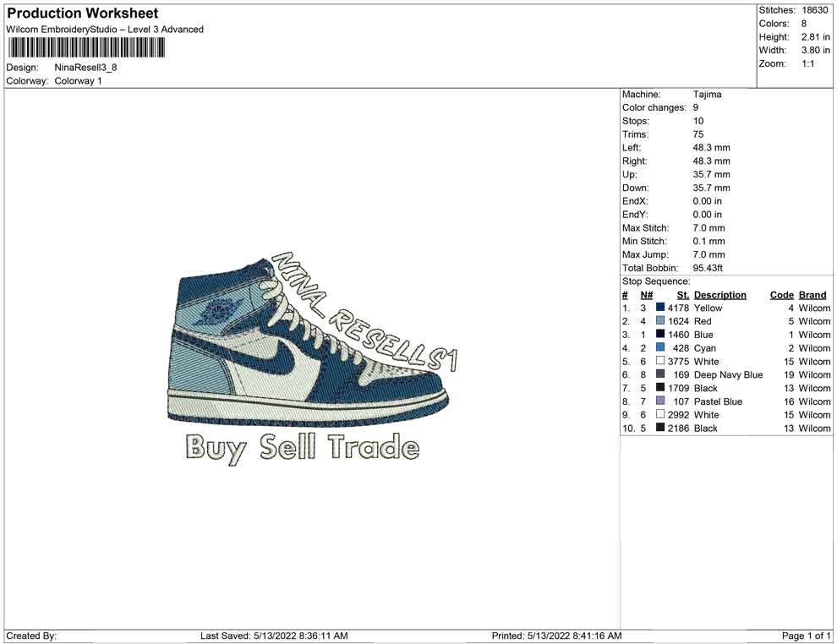Click the St. column header
The height and width of the screenshot is (644, 837).
(683, 295)
